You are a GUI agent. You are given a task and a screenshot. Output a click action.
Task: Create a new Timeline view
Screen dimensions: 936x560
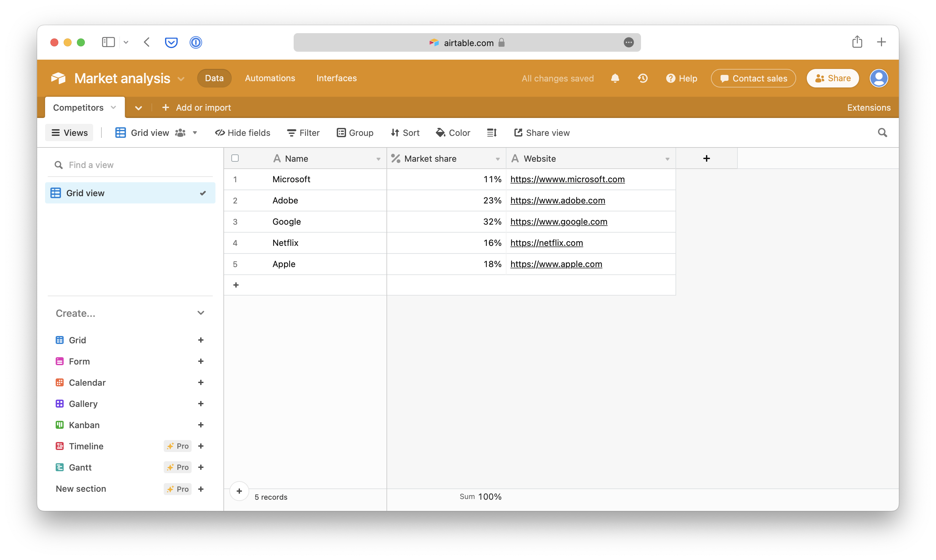[x=201, y=446]
